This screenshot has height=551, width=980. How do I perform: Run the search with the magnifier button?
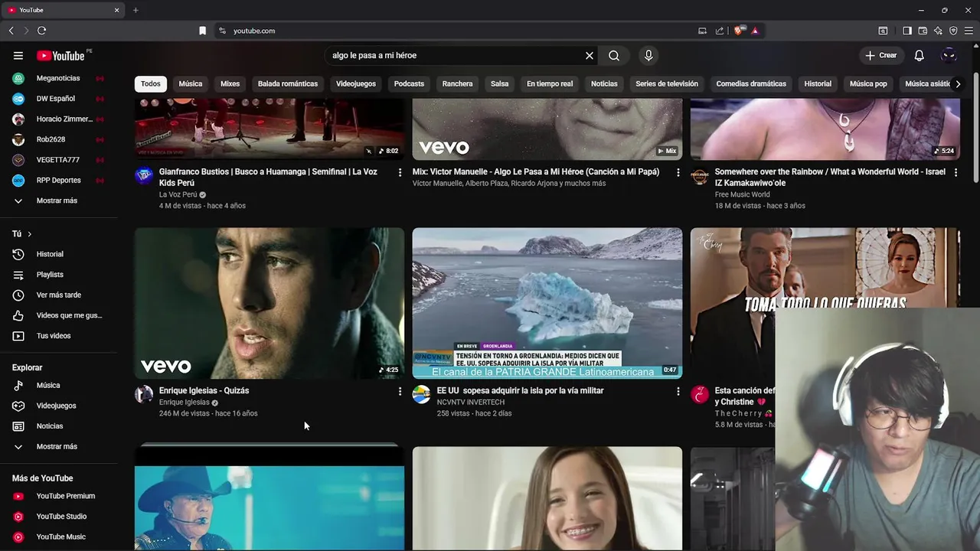point(614,55)
